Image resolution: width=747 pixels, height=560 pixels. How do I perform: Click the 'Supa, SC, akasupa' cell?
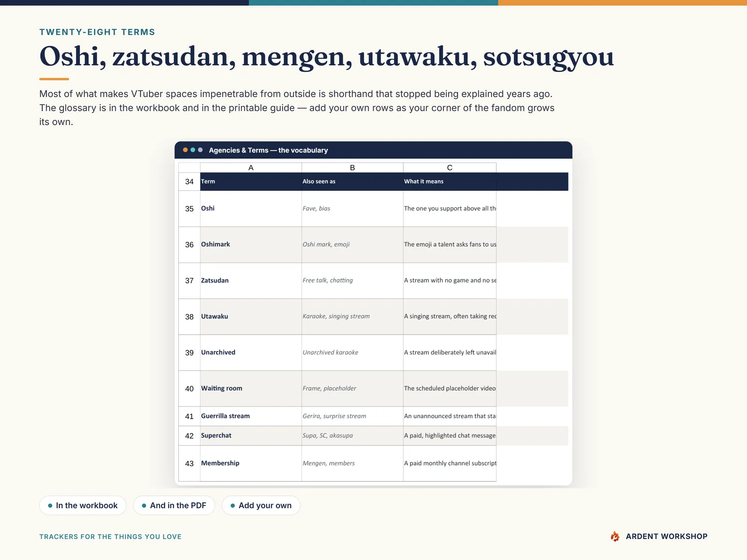pyautogui.click(x=352, y=436)
